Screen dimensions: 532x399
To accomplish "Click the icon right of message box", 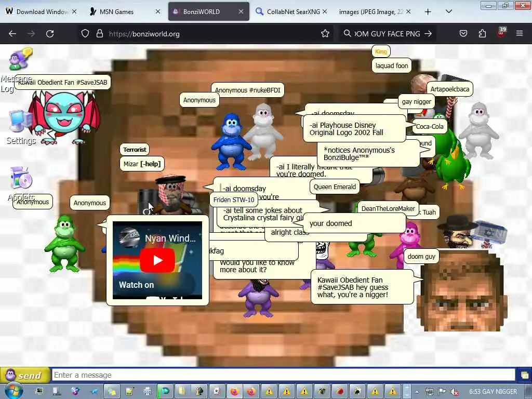I will pos(525,375).
